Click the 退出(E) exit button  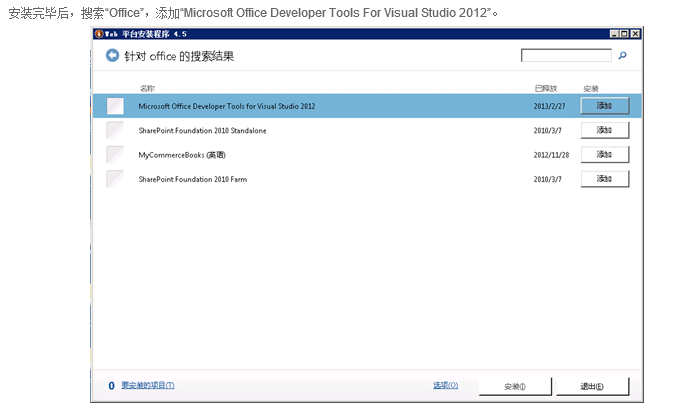tap(592, 386)
